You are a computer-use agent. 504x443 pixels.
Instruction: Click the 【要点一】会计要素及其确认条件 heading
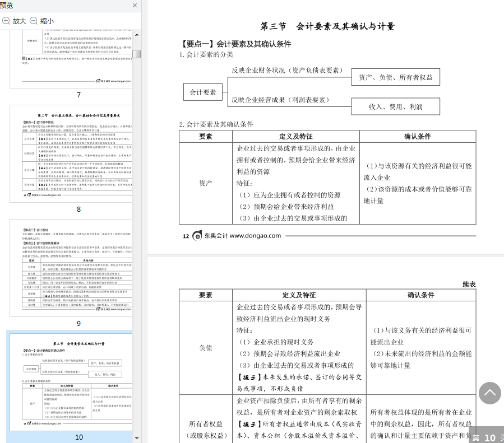pyautogui.click(x=235, y=44)
